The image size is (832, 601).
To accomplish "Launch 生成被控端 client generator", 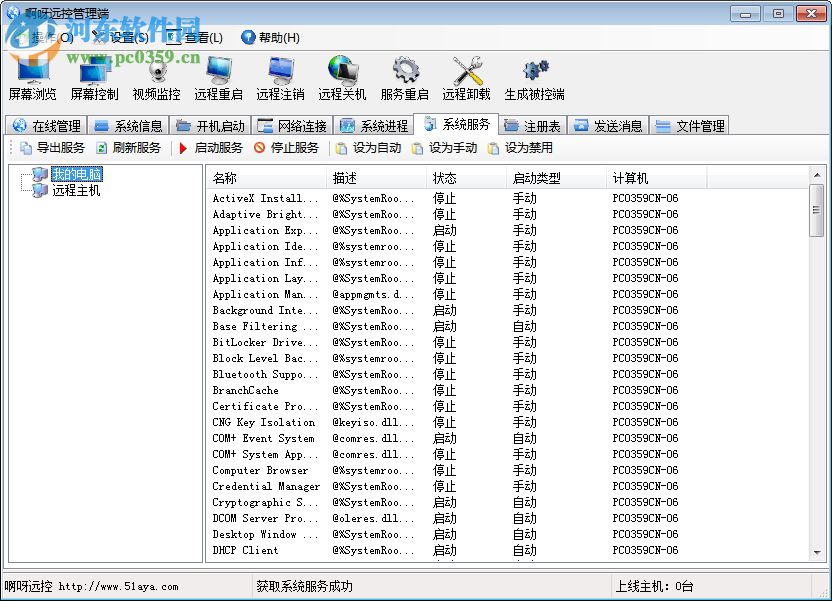I will point(533,78).
